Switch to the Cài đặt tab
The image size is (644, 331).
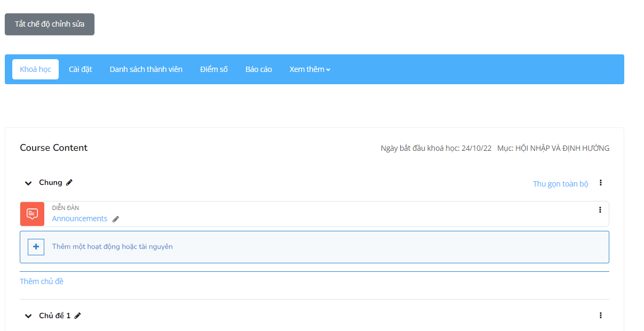pos(81,69)
